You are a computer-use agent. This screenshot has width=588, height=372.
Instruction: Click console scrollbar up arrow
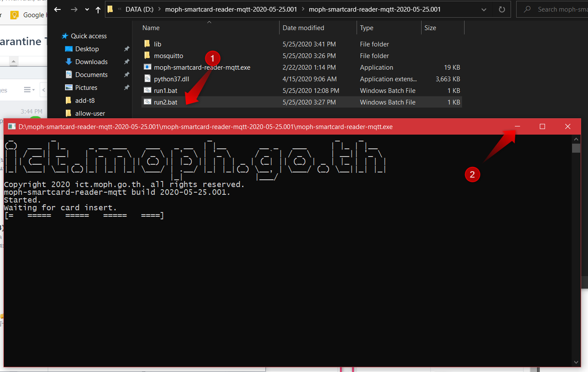coord(576,139)
